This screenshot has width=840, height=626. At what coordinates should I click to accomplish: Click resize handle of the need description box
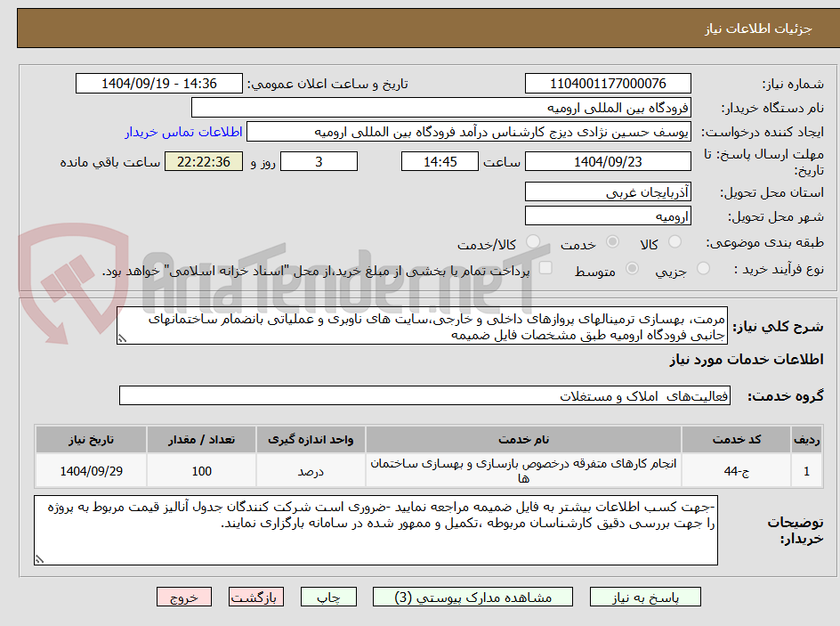122,338
